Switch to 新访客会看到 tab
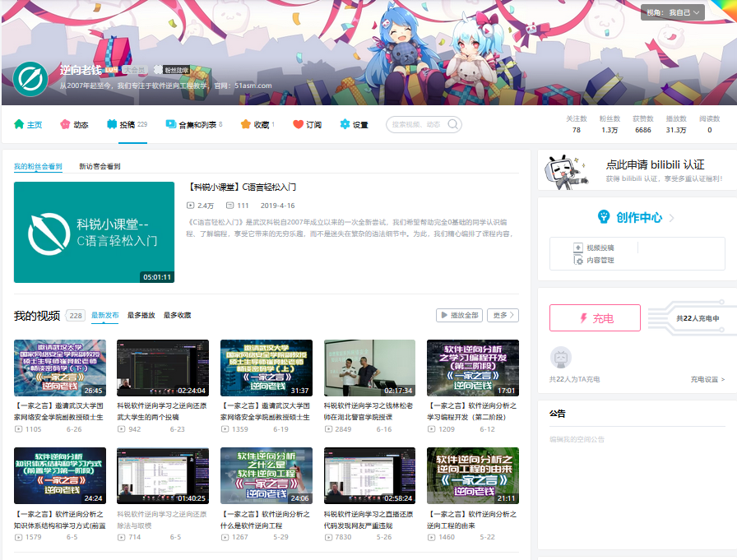The width and height of the screenshot is (737, 560). [x=100, y=166]
